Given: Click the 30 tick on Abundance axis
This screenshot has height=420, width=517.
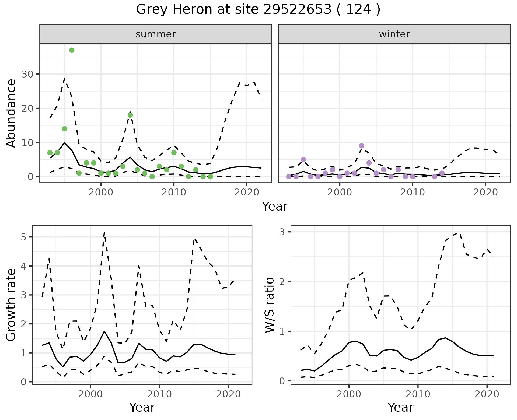Looking at the screenshot, I should [27, 74].
